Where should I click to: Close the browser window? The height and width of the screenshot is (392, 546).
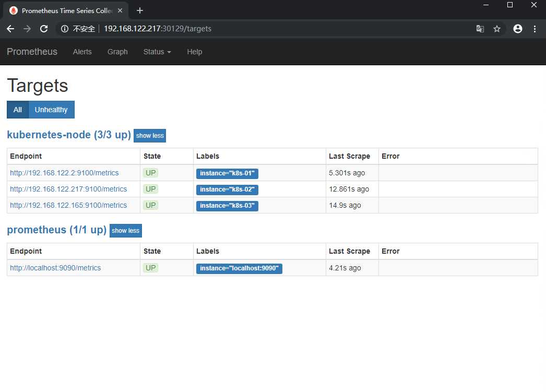534,5
